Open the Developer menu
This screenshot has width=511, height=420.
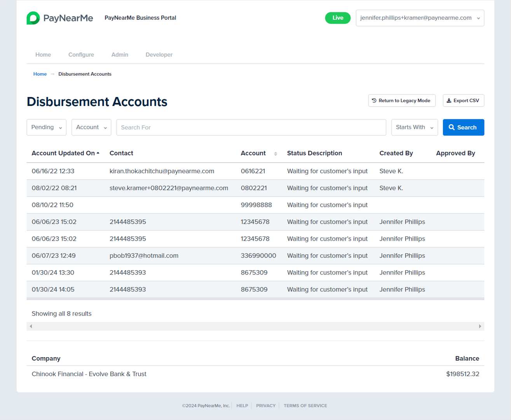(159, 55)
